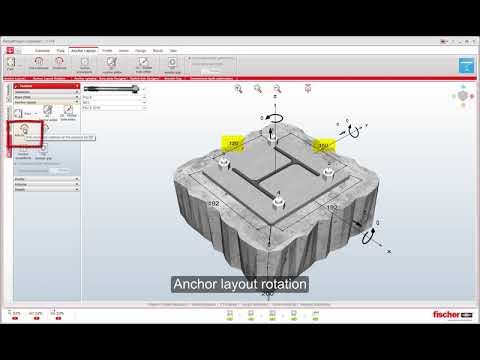The image size is (480, 360).
Task: Click rotation arrow around the y axis
Action: pos(354,131)
